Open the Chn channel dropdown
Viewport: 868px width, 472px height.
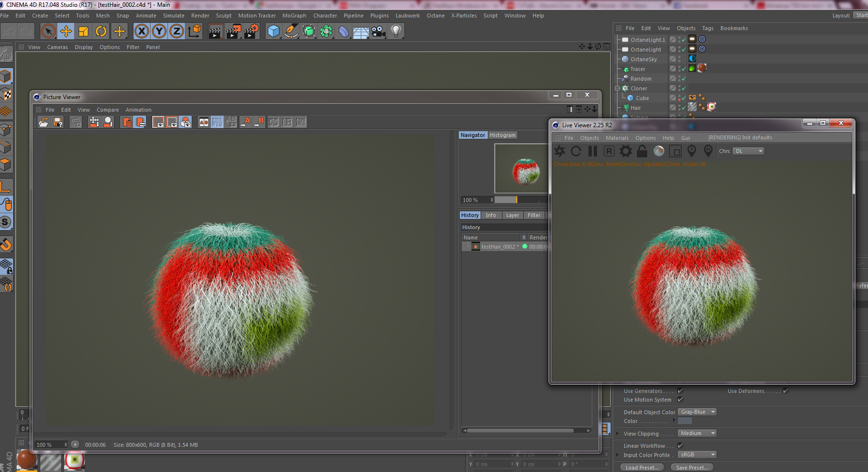click(749, 151)
